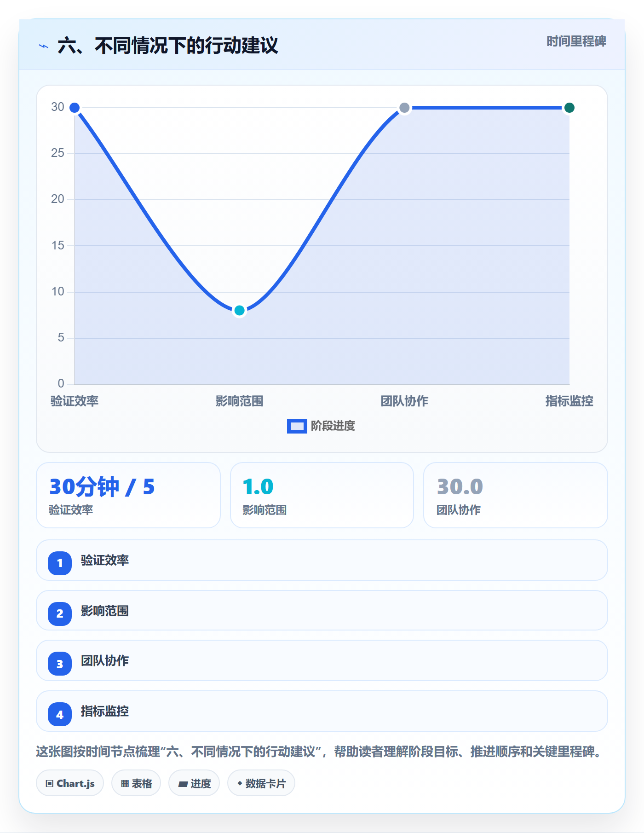Select the cyan data point at 影响范围
The image size is (644, 833).
click(x=239, y=311)
